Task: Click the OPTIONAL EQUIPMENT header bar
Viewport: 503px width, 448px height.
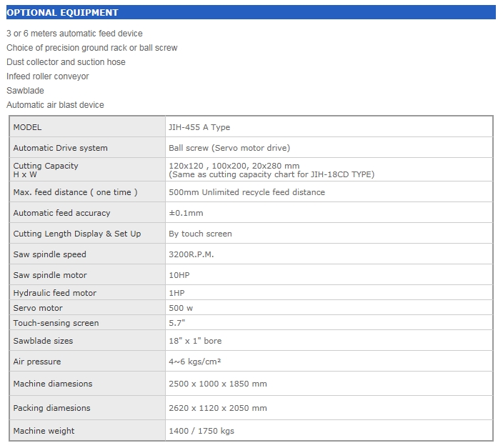Action: 250,12
